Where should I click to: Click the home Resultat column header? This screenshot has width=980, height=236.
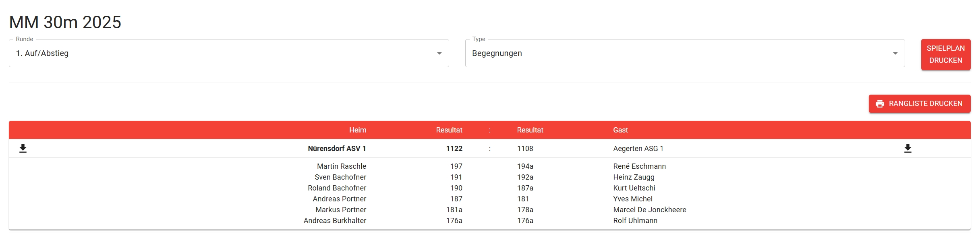click(449, 130)
